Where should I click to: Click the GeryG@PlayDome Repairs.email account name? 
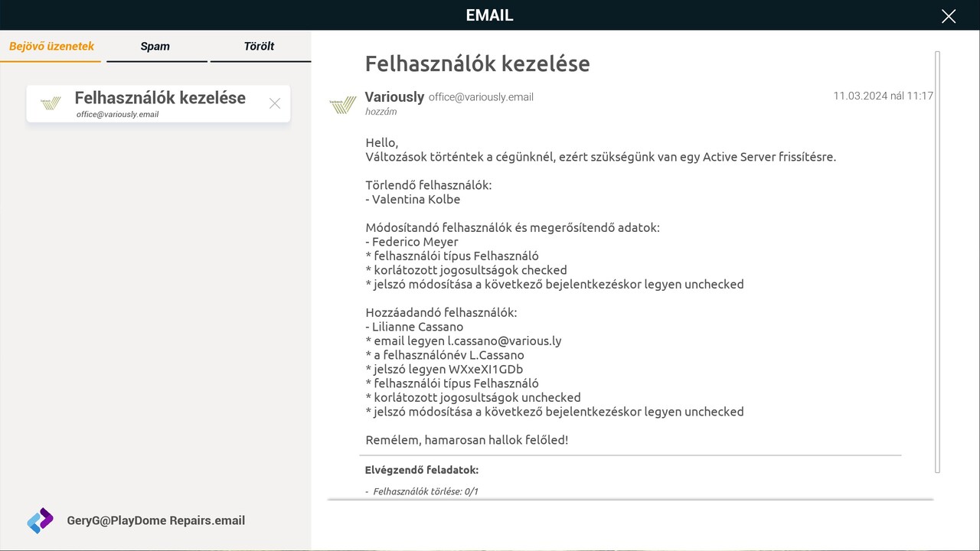[156, 520]
